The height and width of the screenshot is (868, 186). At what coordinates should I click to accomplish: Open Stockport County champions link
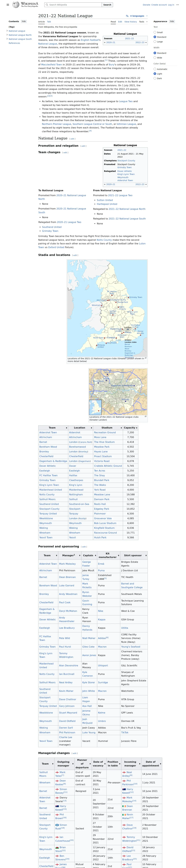pos(126,161)
